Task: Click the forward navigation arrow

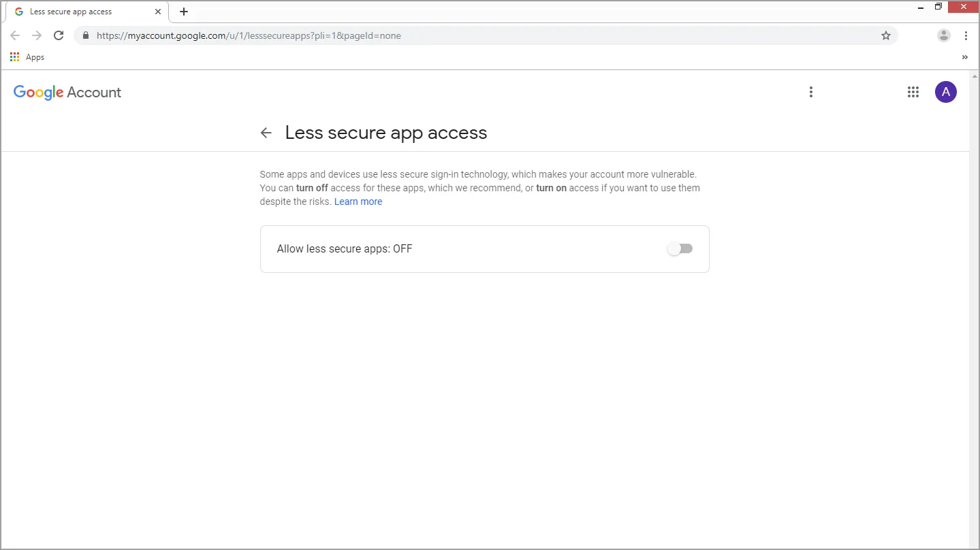Action: point(37,35)
